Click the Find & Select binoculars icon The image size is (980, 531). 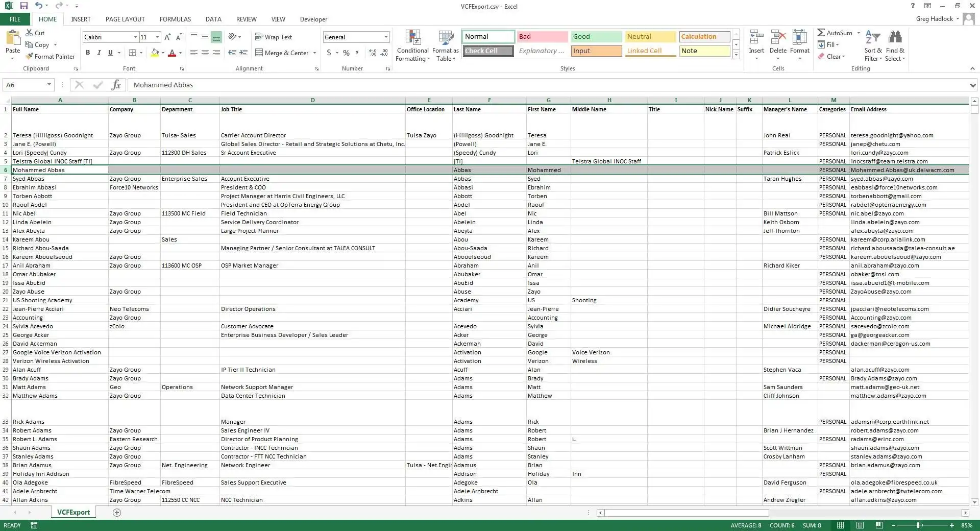(x=895, y=38)
